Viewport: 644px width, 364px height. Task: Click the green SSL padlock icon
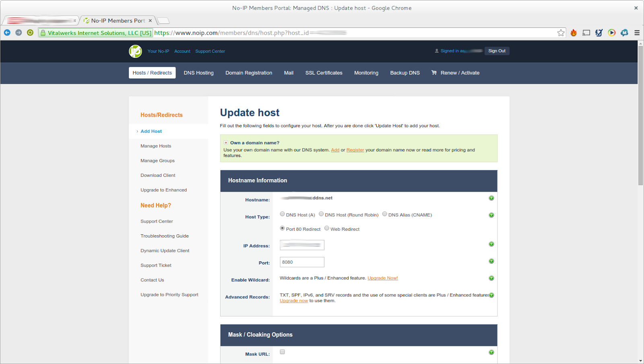point(43,33)
